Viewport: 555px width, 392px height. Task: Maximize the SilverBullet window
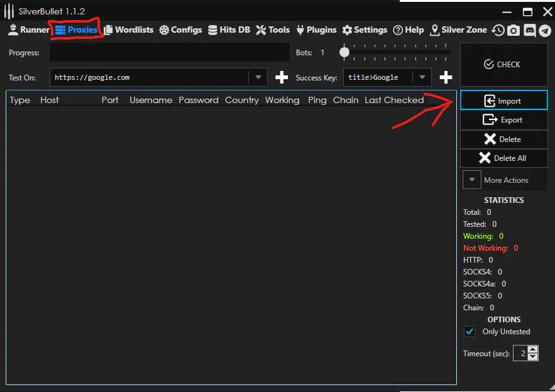tap(527, 12)
